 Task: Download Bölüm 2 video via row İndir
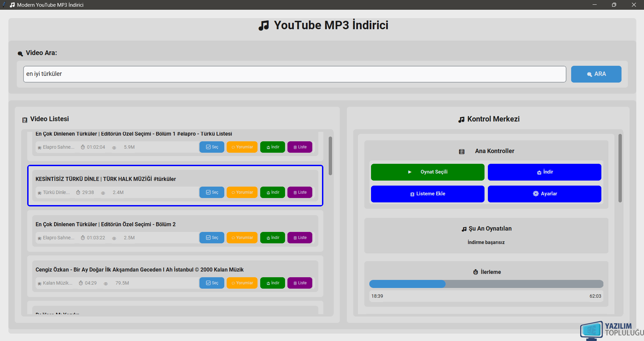click(272, 238)
